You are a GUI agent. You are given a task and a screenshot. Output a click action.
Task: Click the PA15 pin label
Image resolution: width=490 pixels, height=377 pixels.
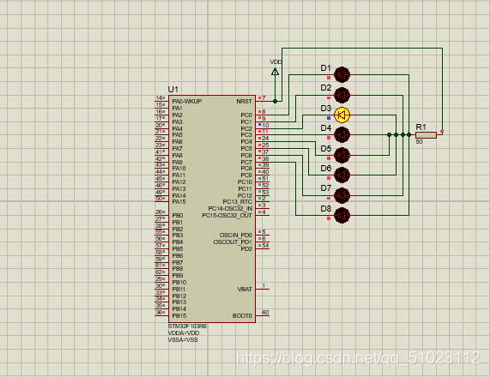coord(179,202)
